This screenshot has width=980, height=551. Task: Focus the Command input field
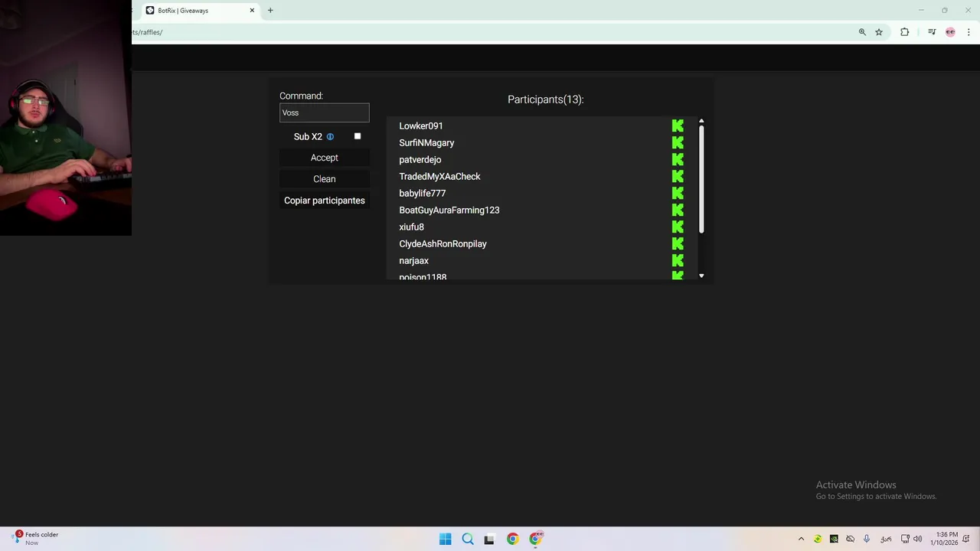325,112
